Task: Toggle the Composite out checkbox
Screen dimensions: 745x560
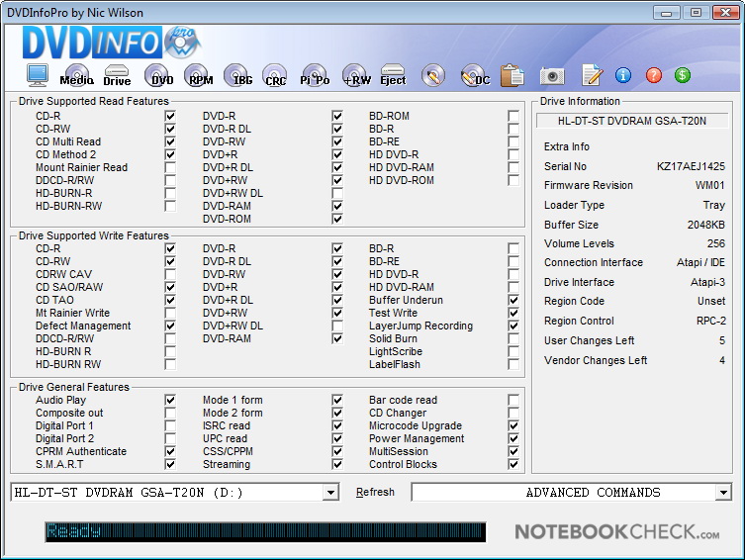Action: pos(170,413)
